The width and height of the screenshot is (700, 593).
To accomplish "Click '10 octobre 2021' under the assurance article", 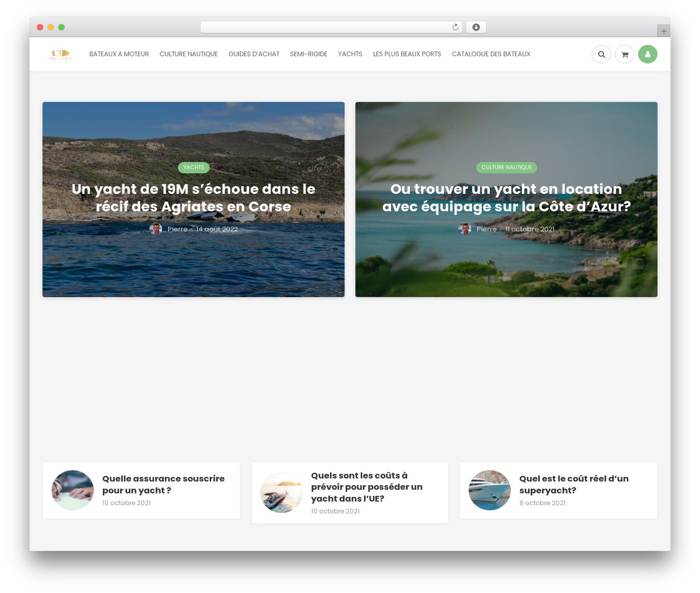I will [x=126, y=503].
